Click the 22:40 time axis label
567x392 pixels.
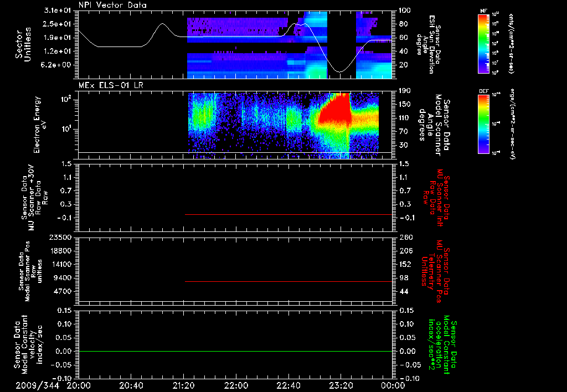[x=288, y=385]
